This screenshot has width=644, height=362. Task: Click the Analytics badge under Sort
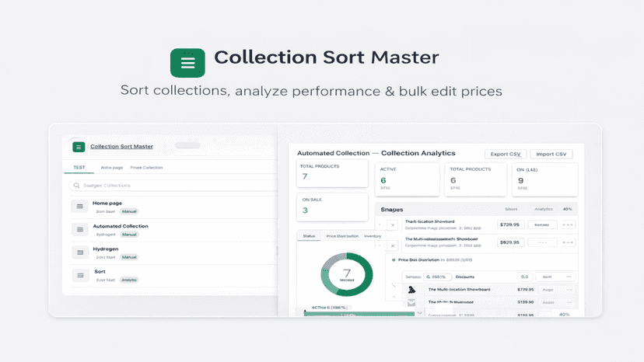coord(129,280)
